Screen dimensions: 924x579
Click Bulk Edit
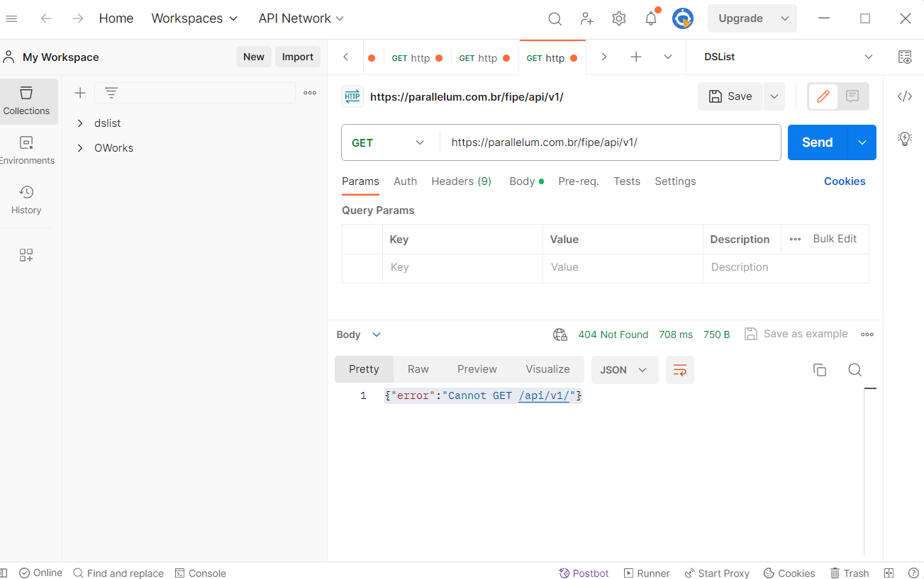point(835,239)
